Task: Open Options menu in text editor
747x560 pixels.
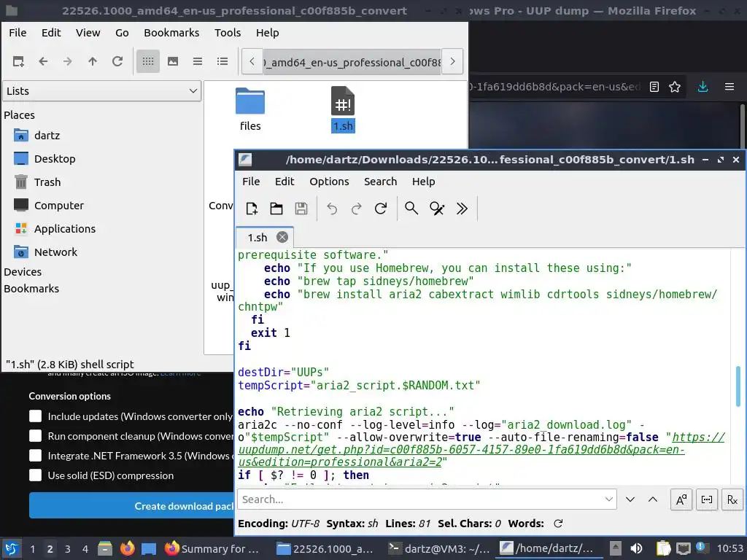Action: coord(329,182)
